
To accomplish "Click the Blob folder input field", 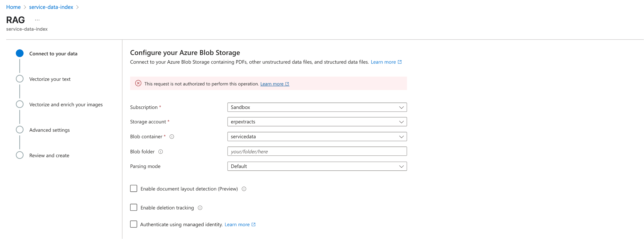I will (317, 151).
